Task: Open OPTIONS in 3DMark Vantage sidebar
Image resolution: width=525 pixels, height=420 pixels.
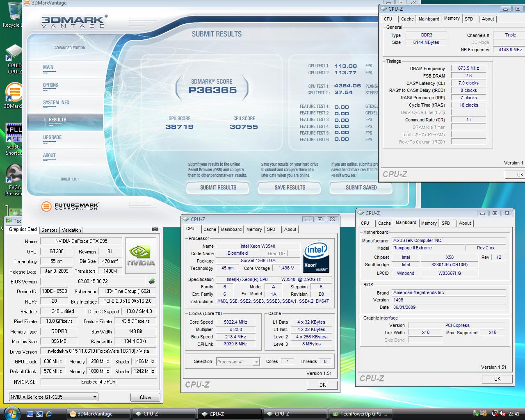Action: pos(50,85)
